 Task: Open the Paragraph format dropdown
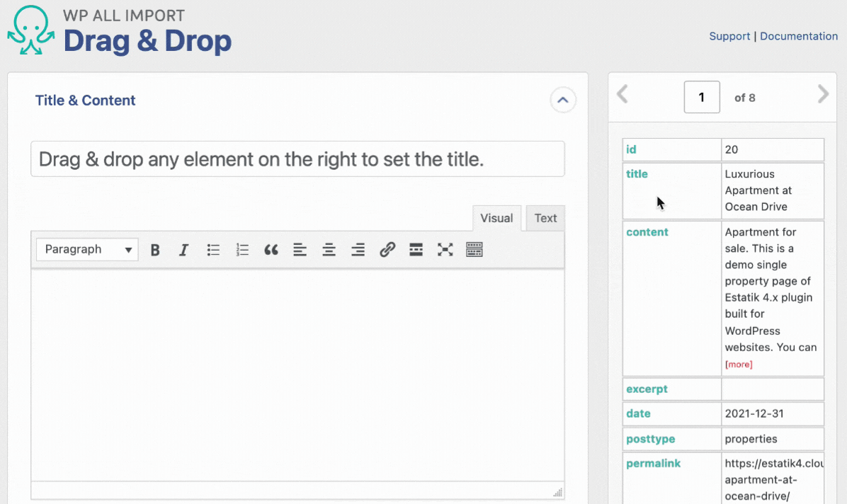(87, 250)
